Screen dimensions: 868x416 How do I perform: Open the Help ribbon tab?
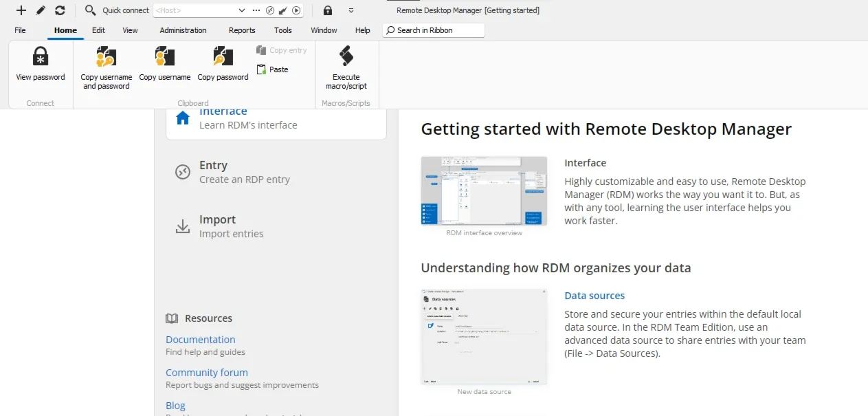(363, 30)
